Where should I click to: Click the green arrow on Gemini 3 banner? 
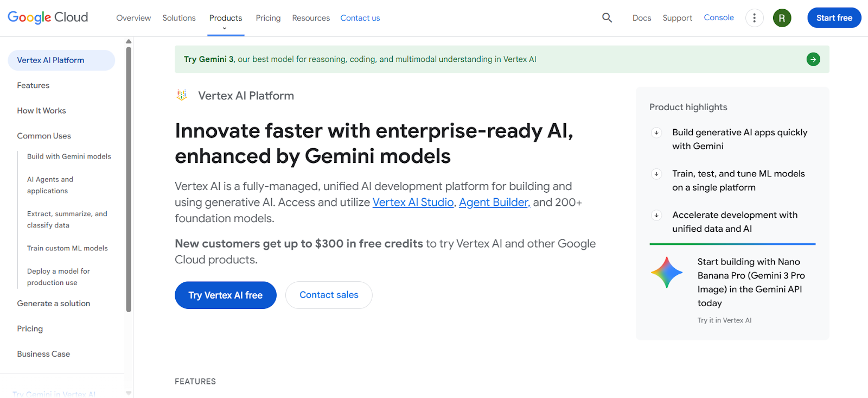point(813,59)
